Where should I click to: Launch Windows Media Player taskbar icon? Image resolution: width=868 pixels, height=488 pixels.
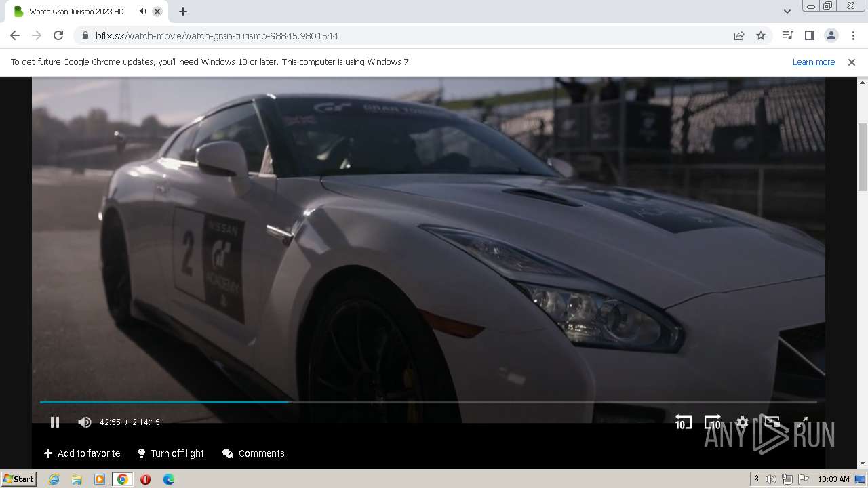pos(100,479)
